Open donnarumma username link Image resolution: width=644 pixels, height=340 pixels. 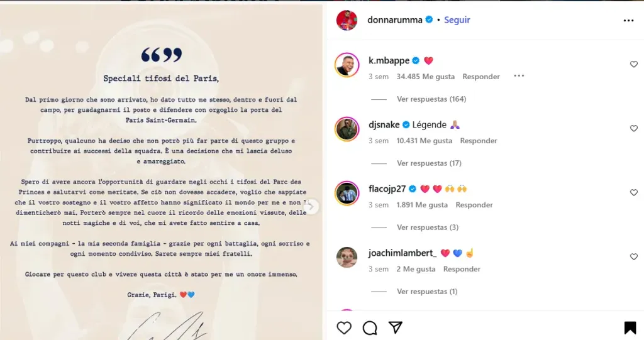[x=395, y=19]
